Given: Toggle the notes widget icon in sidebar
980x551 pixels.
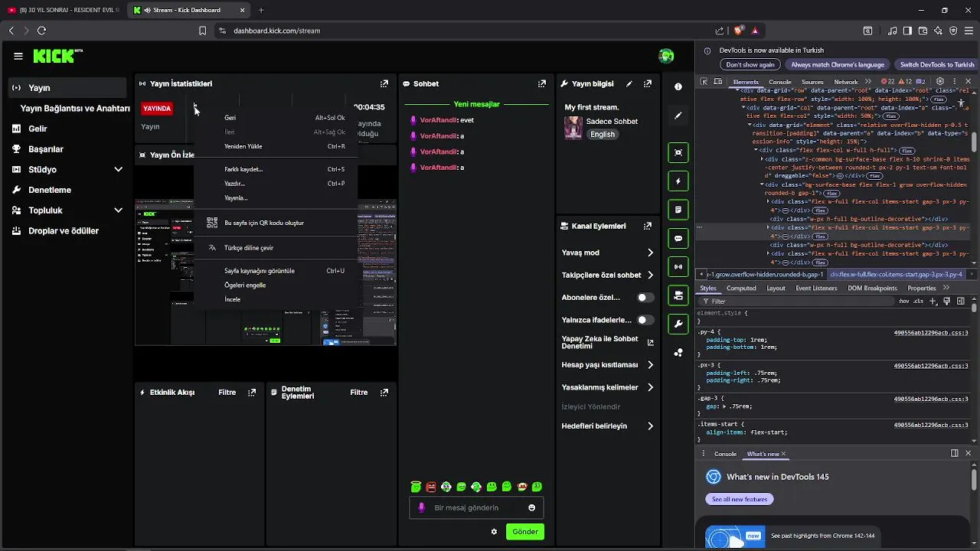Looking at the screenshot, I should pos(678,210).
